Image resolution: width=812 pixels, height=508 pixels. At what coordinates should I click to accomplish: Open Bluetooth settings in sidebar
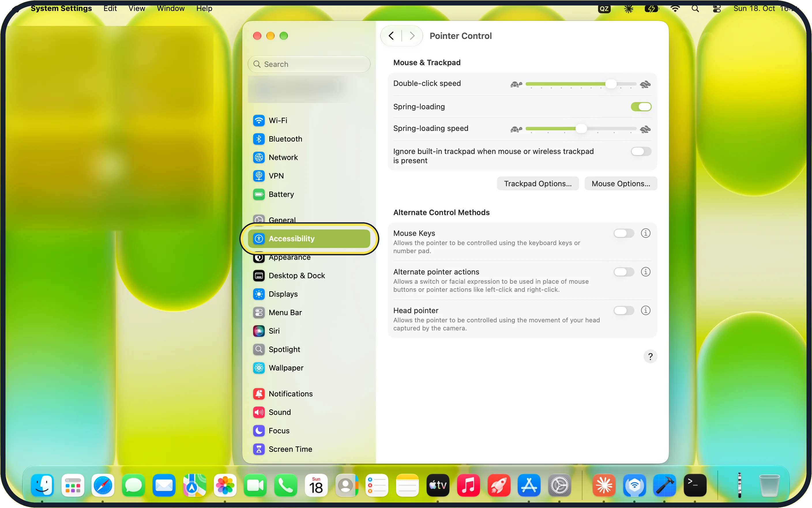click(309, 139)
